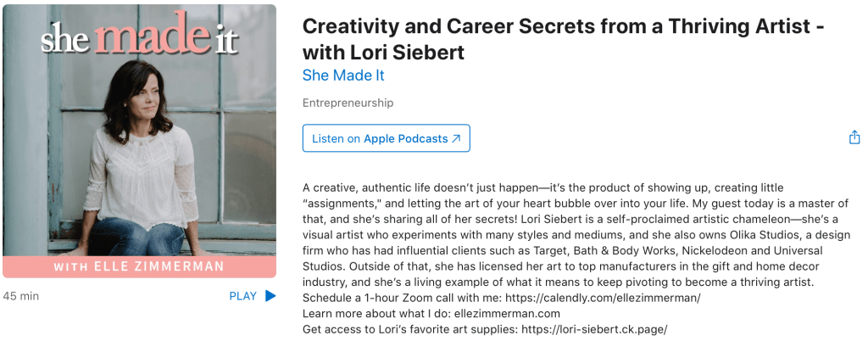868x341 pixels.
Task: Open the She Made It show link
Action: [x=343, y=75]
